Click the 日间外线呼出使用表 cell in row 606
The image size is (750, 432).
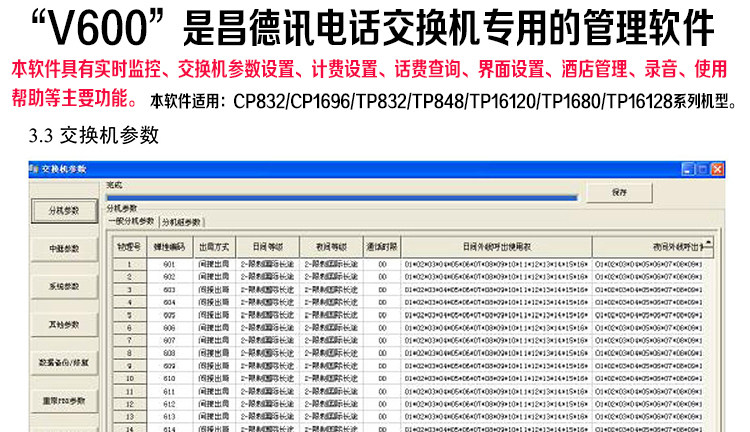click(496, 328)
